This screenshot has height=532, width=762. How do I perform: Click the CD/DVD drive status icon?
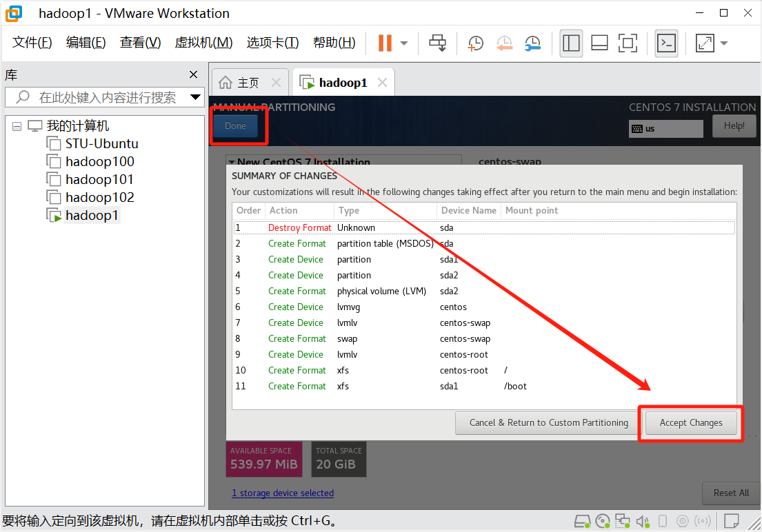click(x=603, y=522)
